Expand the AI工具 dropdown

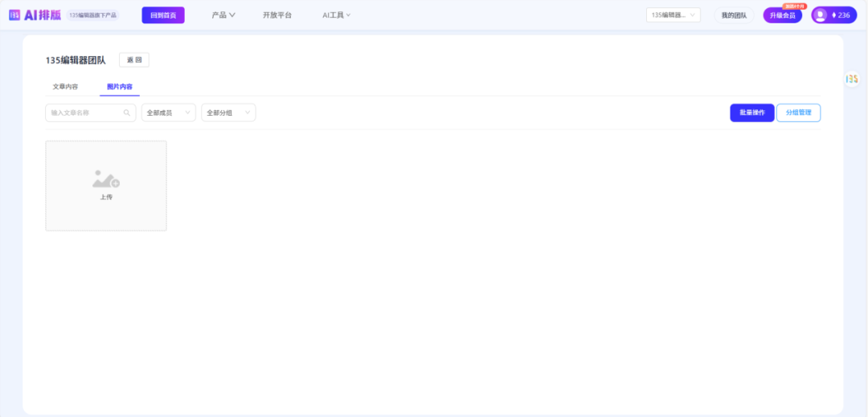(337, 15)
